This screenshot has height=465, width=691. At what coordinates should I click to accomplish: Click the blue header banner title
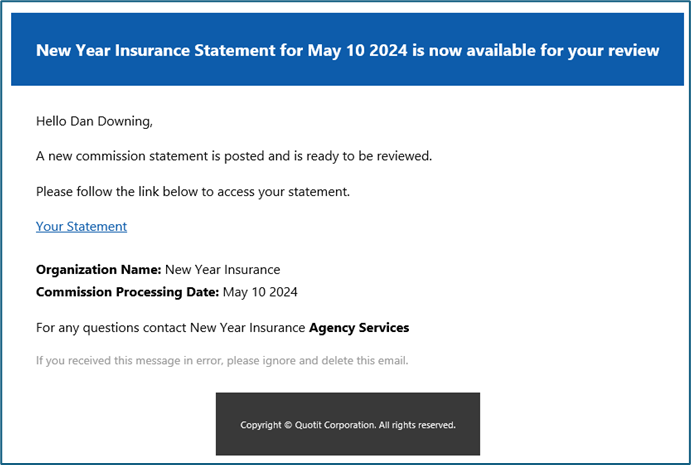[x=347, y=50]
